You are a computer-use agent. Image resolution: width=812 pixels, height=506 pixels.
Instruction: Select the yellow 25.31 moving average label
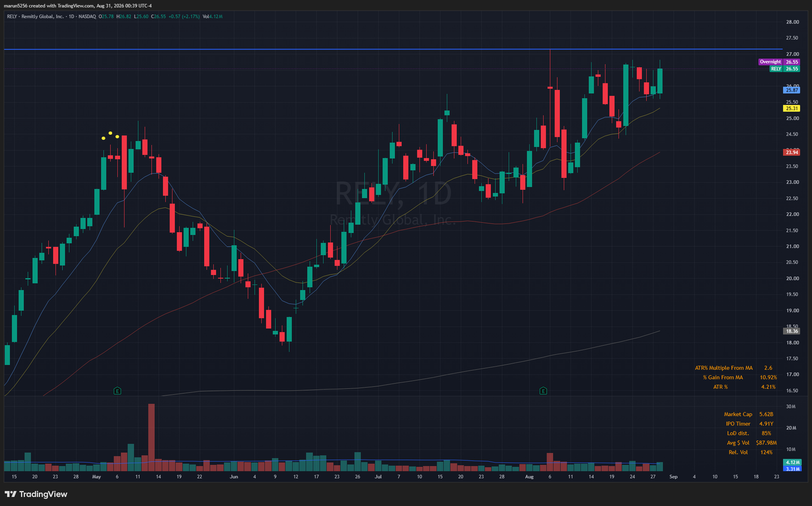[x=792, y=108]
